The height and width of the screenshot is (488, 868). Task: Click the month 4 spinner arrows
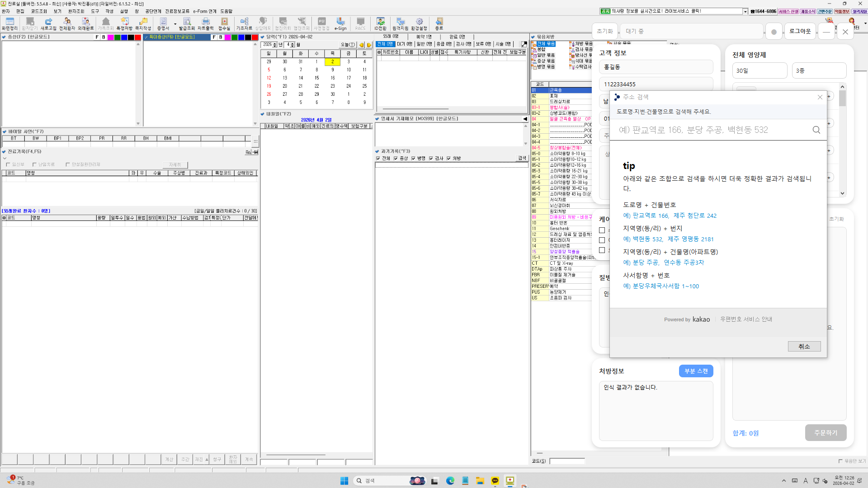click(x=293, y=45)
